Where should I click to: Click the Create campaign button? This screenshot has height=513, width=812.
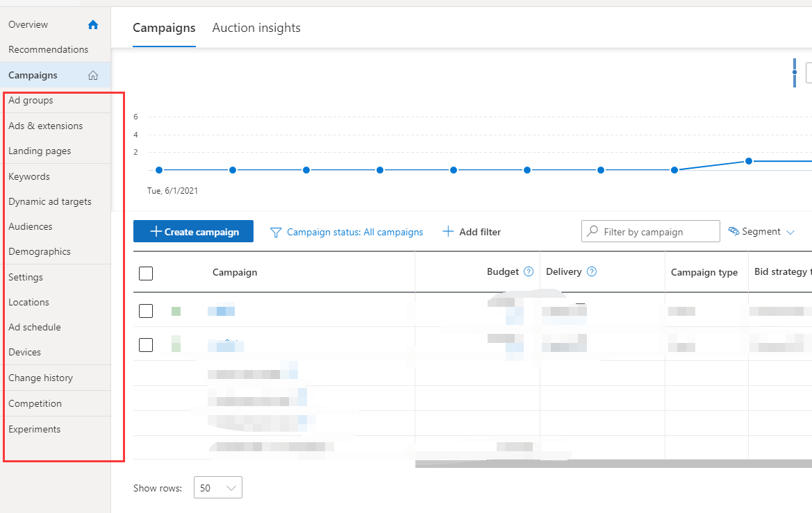point(193,232)
